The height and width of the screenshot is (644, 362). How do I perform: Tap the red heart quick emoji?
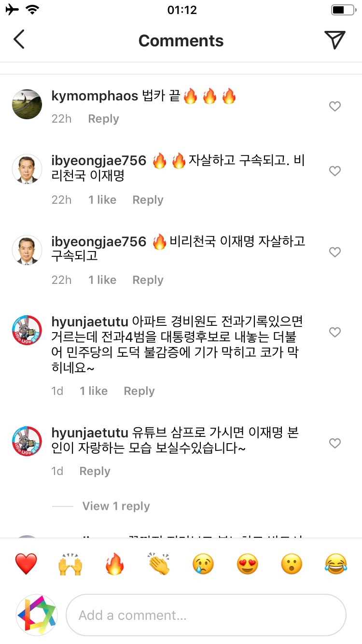(26, 564)
